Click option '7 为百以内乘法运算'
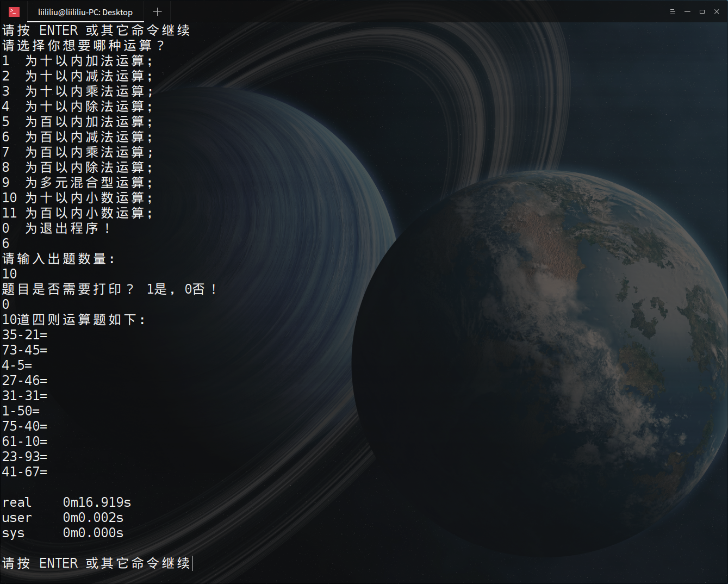This screenshot has height=584, width=728. click(78, 152)
